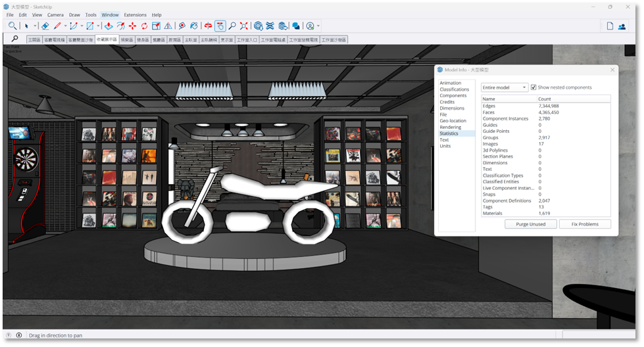Screen dimensions: 644x347
Task: Activate the Orbit tool
Action: click(x=209, y=26)
